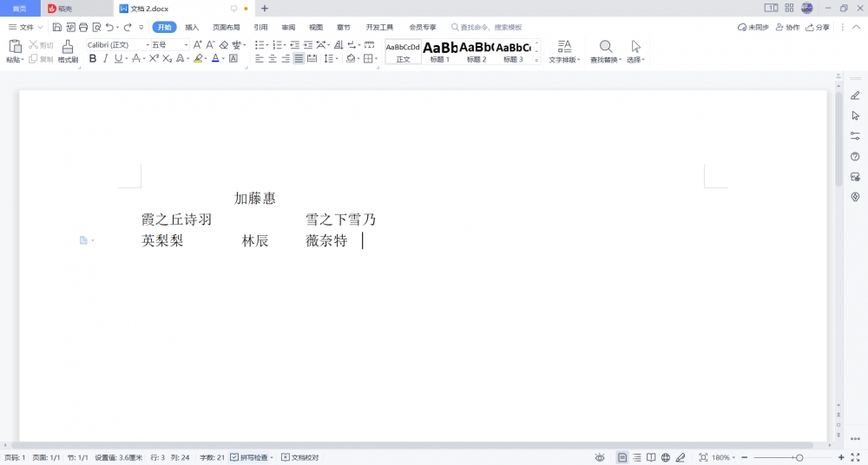Click the Print icon in quick toolbar
Viewport: 868px width, 465px height.
pyautogui.click(x=83, y=27)
